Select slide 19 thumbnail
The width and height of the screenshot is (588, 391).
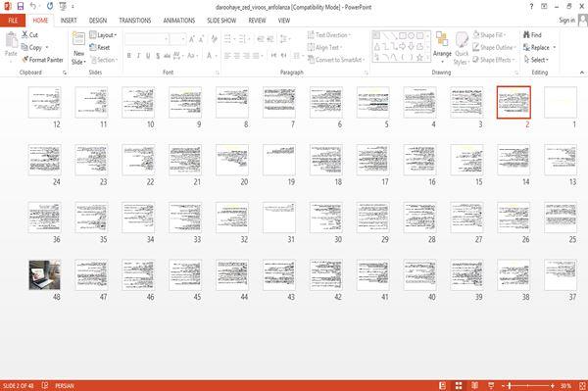[x=279, y=160]
